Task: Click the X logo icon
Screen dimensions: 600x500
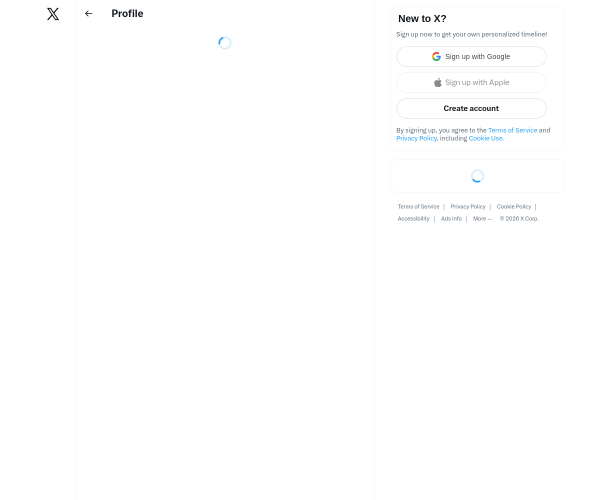Action: [x=53, y=14]
